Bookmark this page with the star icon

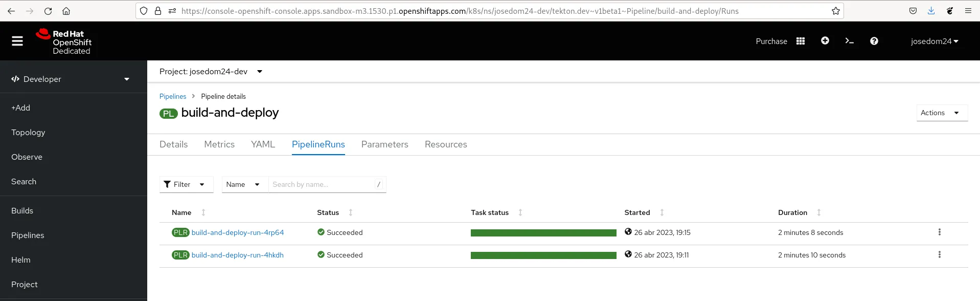835,11
